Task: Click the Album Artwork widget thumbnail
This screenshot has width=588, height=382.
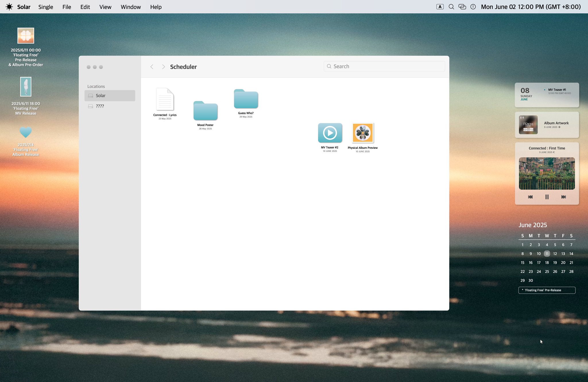Action: pos(528,125)
